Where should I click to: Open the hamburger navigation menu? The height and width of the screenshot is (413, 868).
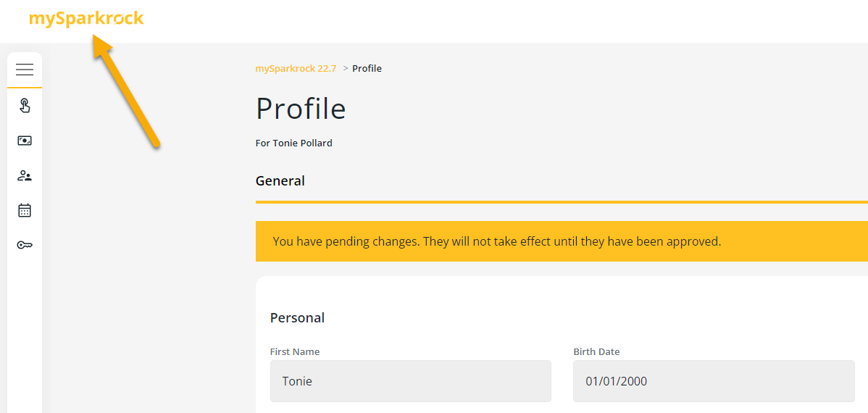point(25,70)
